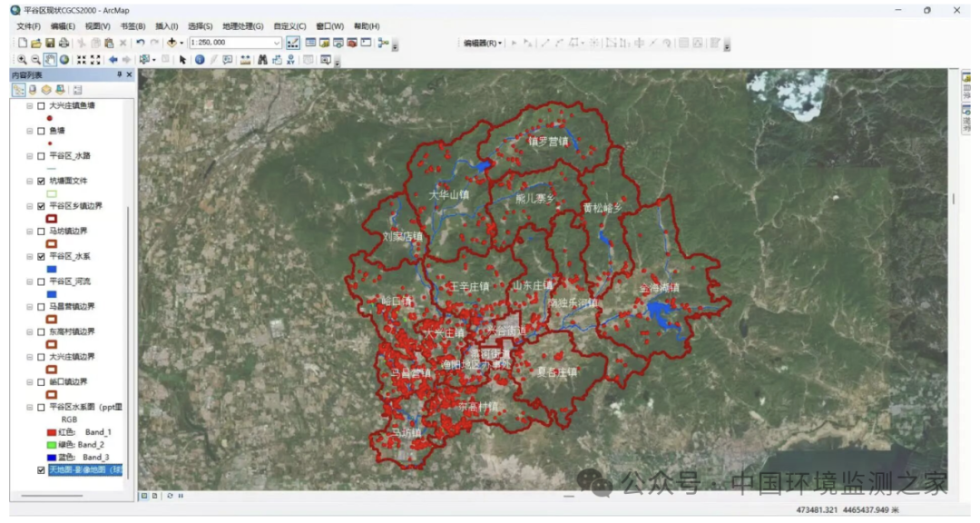980x523 pixels.
Task: Enable the 平谷区_水路 layer checkbox
Action: pyautogui.click(x=41, y=156)
